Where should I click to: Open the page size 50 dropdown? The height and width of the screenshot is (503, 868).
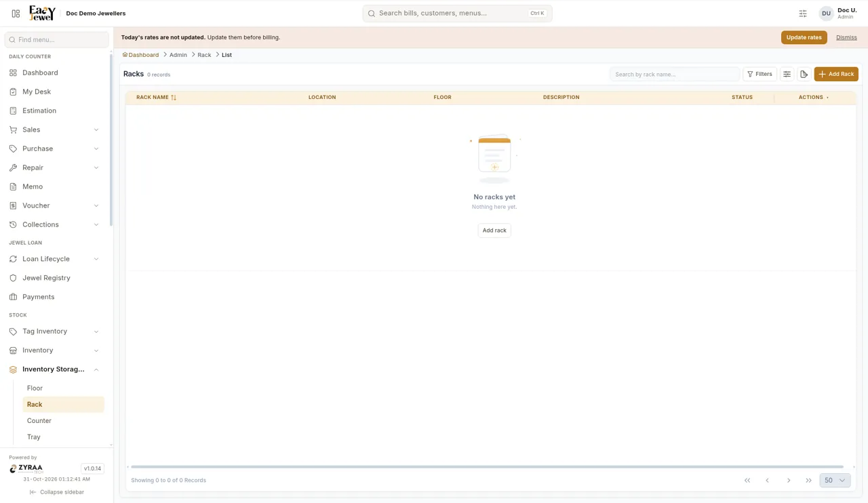click(835, 480)
